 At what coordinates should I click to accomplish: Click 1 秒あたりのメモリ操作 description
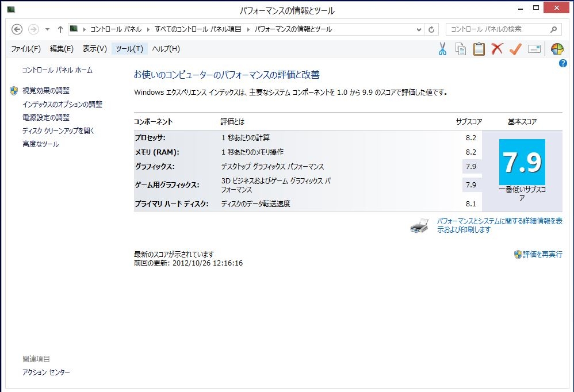point(252,152)
